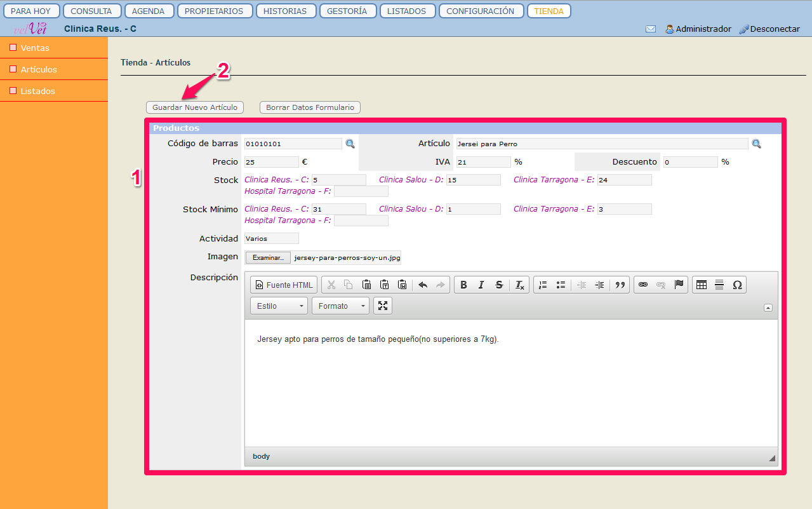
Task: Insert a hyperlink in the description
Action: (643, 285)
